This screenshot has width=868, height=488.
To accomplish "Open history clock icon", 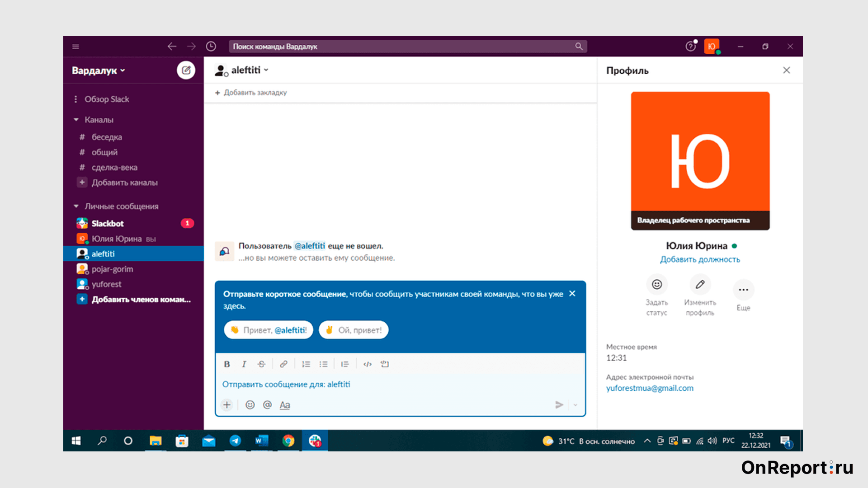I will 211,47.
